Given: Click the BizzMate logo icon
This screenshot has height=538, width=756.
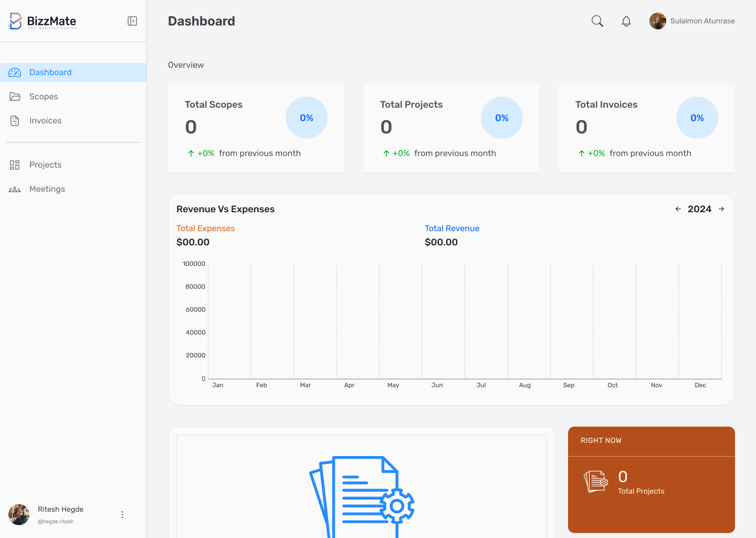Looking at the screenshot, I should (x=15, y=21).
